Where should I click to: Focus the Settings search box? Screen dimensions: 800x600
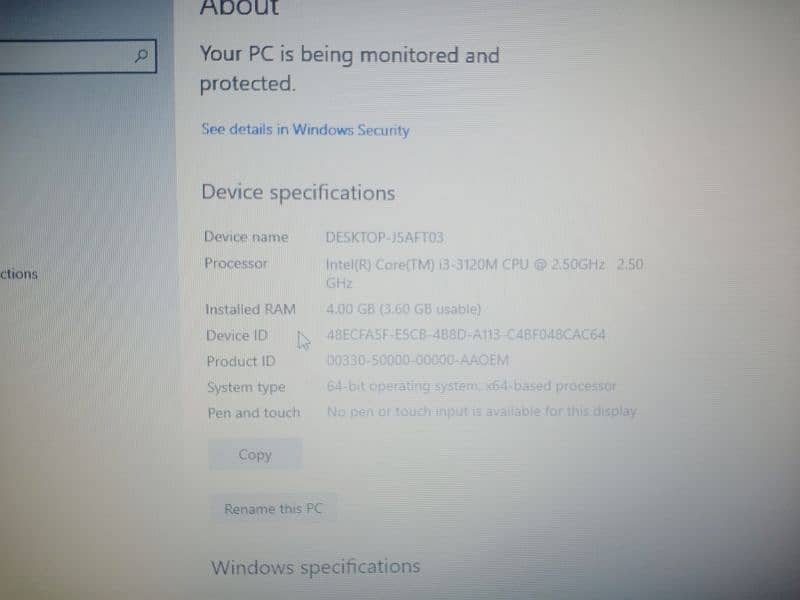tap(78, 56)
